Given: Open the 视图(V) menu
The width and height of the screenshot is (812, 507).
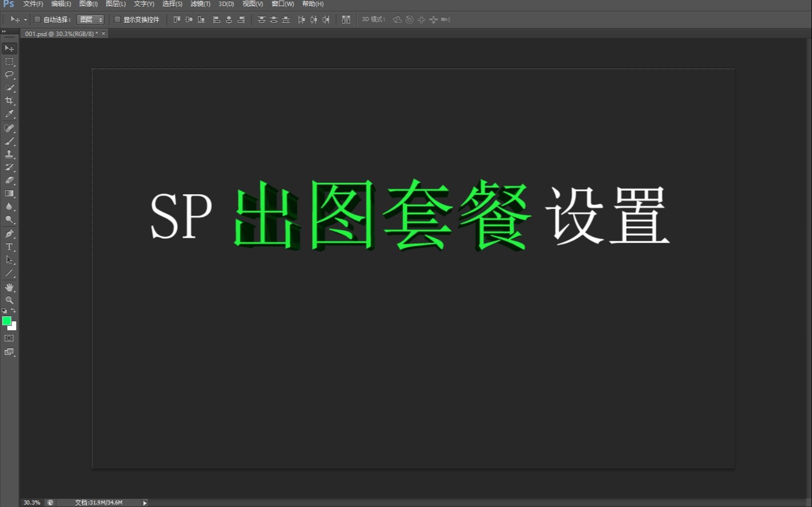Looking at the screenshot, I should pos(252,4).
